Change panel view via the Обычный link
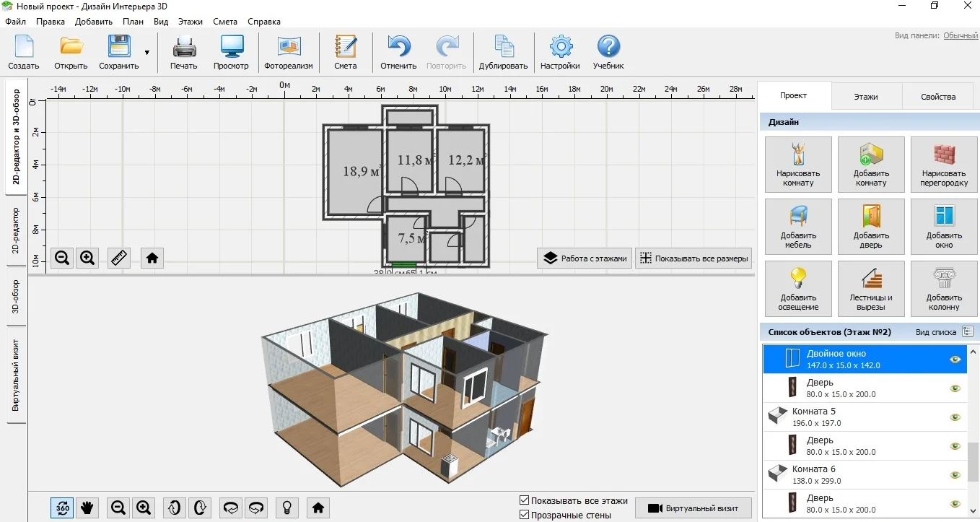Viewport: 980px width, 522px height. pos(961,35)
